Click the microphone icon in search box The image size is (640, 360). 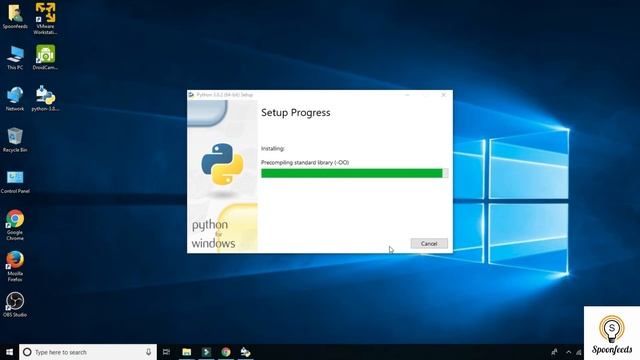tap(149, 352)
